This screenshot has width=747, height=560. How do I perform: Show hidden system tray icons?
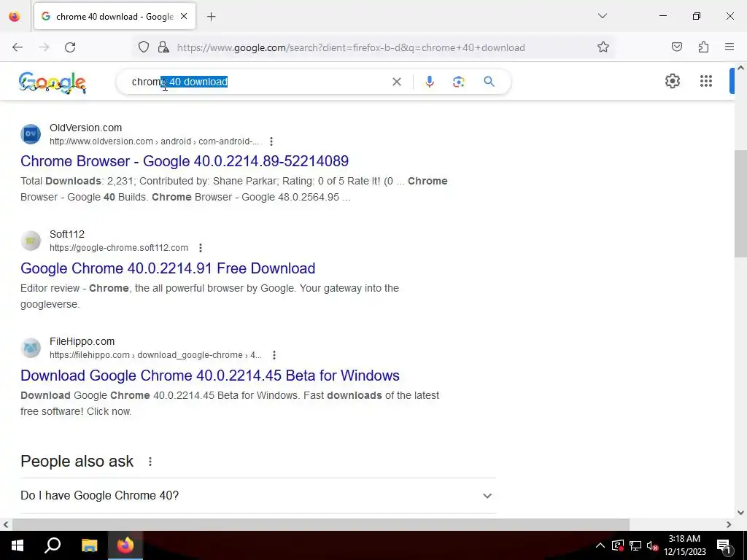pyautogui.click(x=600, y=545)
